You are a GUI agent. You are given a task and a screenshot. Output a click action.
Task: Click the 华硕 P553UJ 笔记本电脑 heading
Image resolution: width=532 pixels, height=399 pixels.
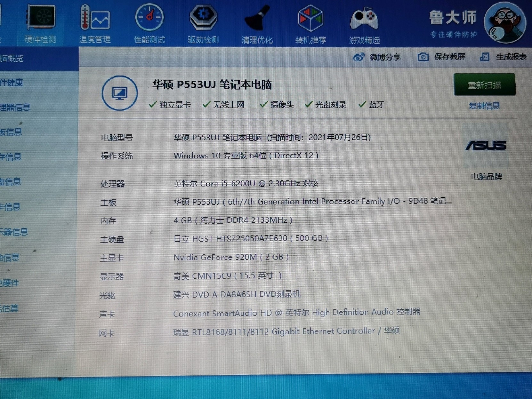[x=212, y=85]
